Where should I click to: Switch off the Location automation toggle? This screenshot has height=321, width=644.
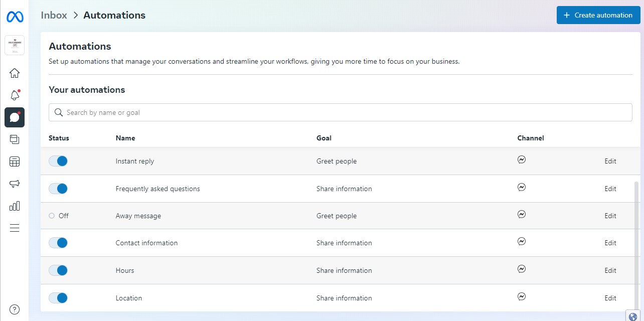tap(58, 298)
